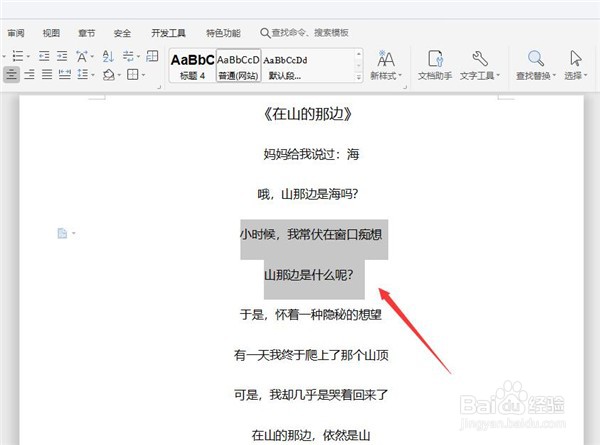600x445 pixels.
Task: Switch to 开发工具 developer tab
Action: (168, 33)
